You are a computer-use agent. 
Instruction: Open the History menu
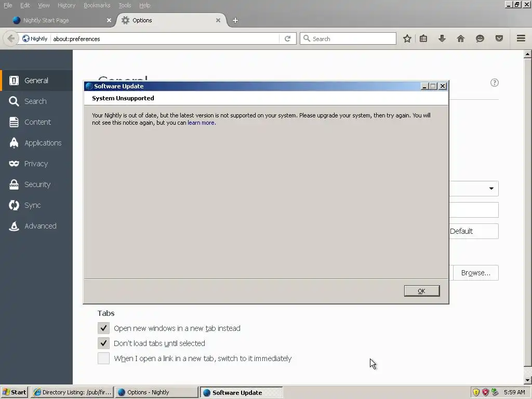(x=66, y=5)
